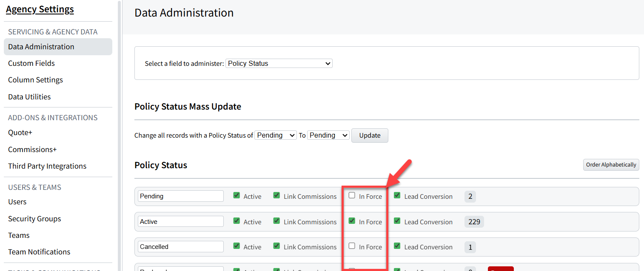644x271 pixels.
Task: Click the Cancelled status name field
Action: pos(181,247)
